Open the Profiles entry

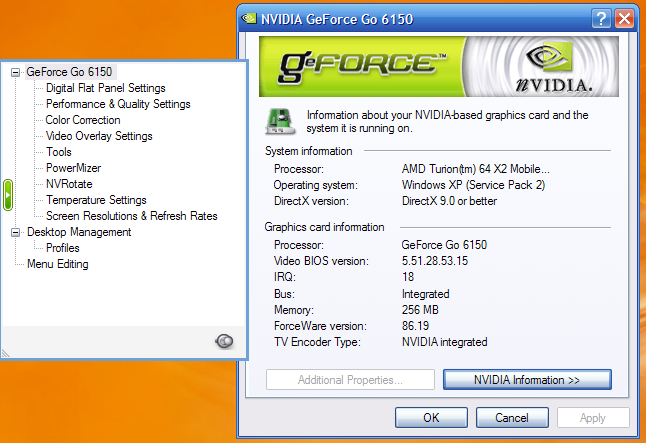(x=63, y=248)
